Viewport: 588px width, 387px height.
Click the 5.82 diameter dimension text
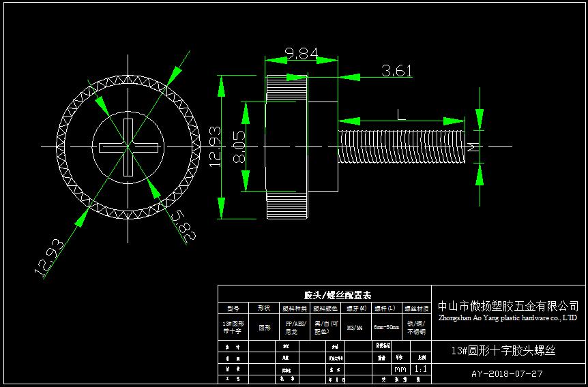tap(183, 226)
